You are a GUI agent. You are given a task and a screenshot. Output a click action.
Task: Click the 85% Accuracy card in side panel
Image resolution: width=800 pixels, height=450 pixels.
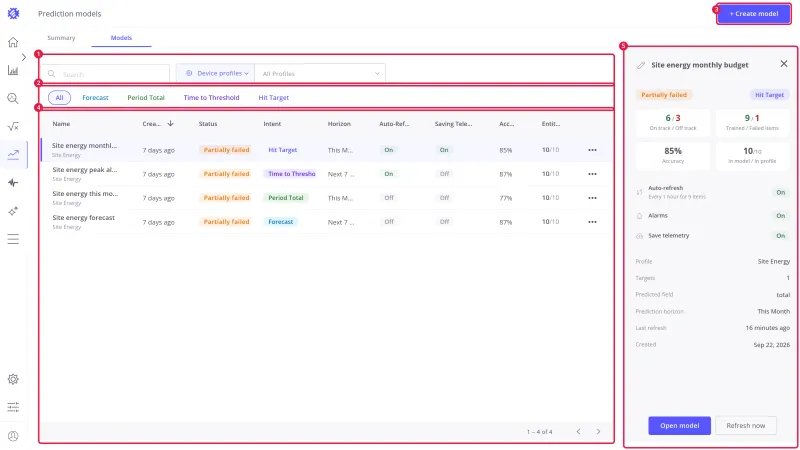672,155
